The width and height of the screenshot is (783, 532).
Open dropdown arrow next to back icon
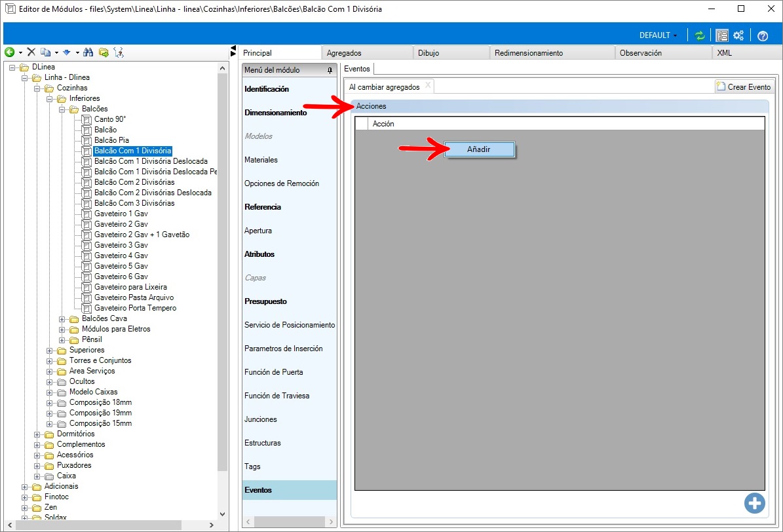tap(20, 52)
